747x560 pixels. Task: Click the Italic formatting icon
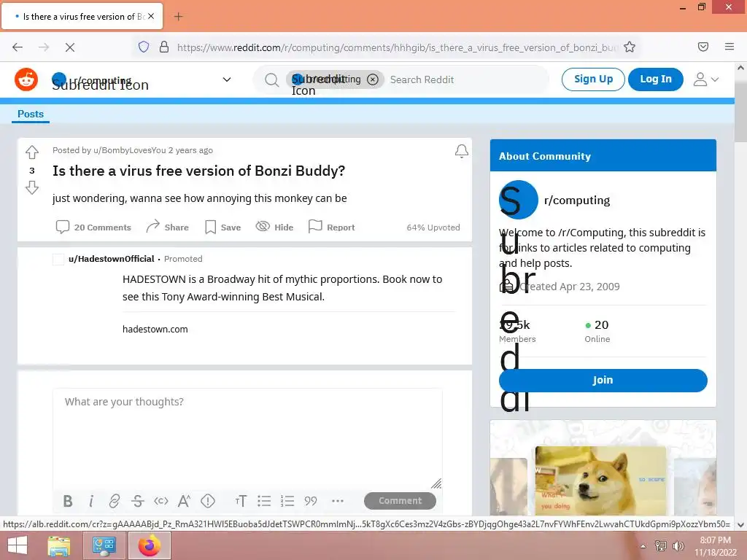pyautogui.click(x=91, y=501)
